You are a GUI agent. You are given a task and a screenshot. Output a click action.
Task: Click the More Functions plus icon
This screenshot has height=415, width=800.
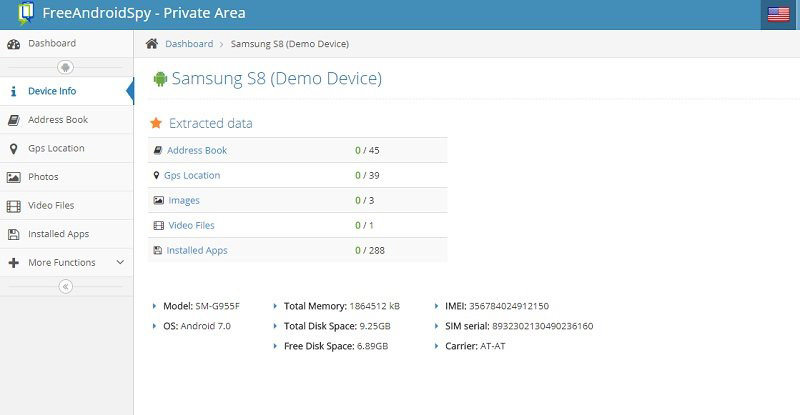14,262
